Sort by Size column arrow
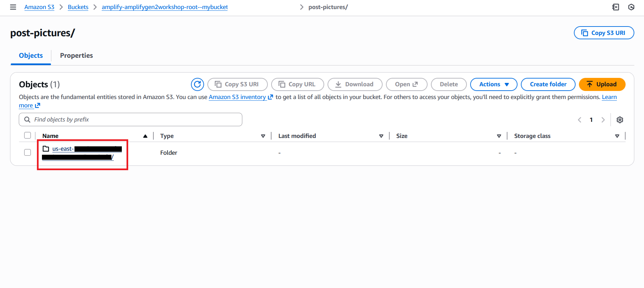This screenshot has height=288, width=644. click(x=499, y=136)
